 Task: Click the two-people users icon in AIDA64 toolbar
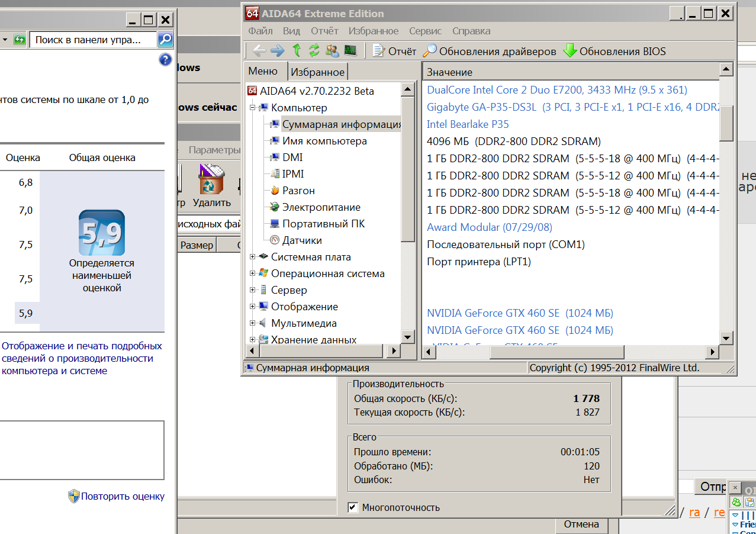[x=332, y=51]
